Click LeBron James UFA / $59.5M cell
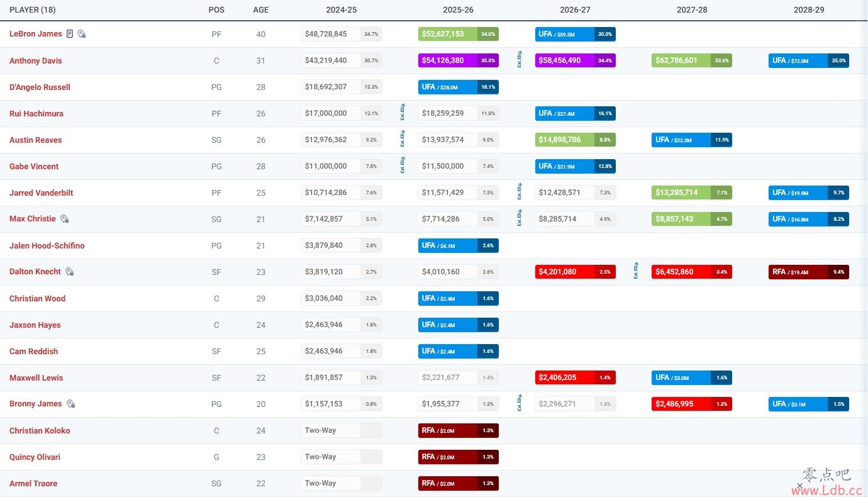This screenshot has width=868, height=497. click(x=576, y=34)
